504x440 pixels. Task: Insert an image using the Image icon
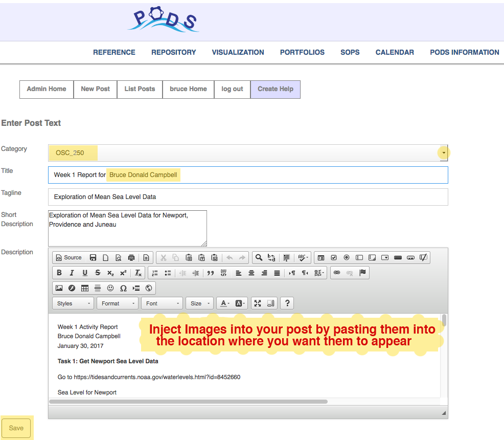click(x=59, y=289)
